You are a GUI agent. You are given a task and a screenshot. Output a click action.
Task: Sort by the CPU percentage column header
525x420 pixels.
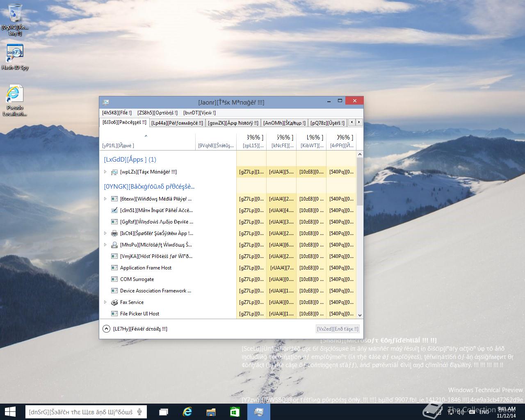click(x=251, y=142)
